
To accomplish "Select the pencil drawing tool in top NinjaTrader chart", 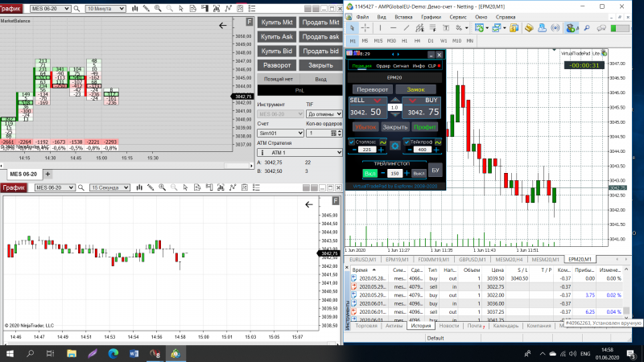I will [147, 8].
